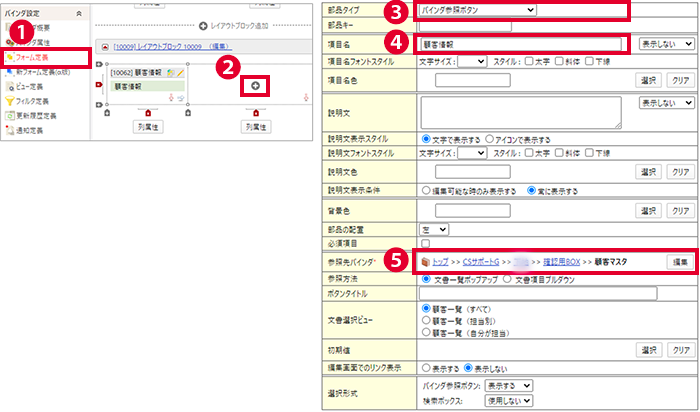Check 太字 in 項目名フォントスタイル row
700x412 pixels.
pyautogui.click(x=529, y=62)
